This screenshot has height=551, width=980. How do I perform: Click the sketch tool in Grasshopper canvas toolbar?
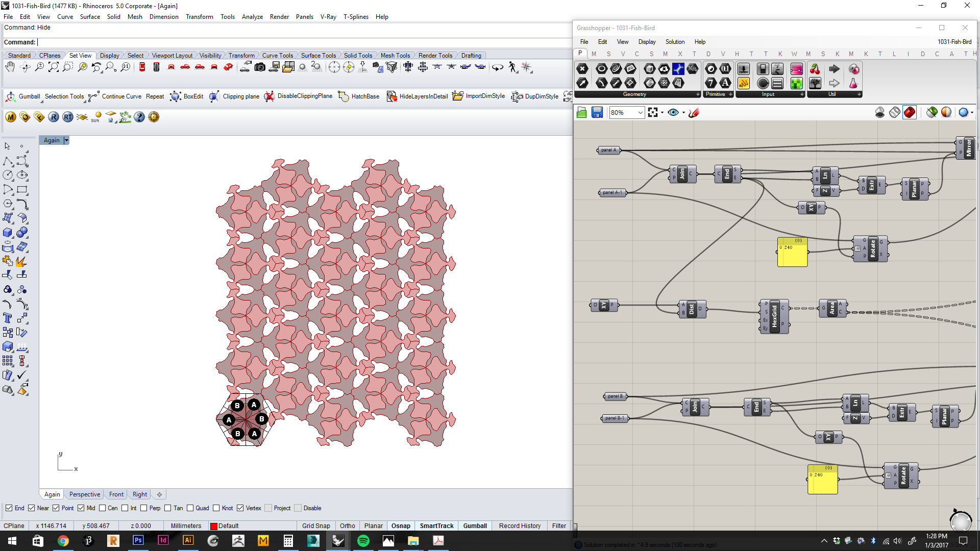pos(694,113)
